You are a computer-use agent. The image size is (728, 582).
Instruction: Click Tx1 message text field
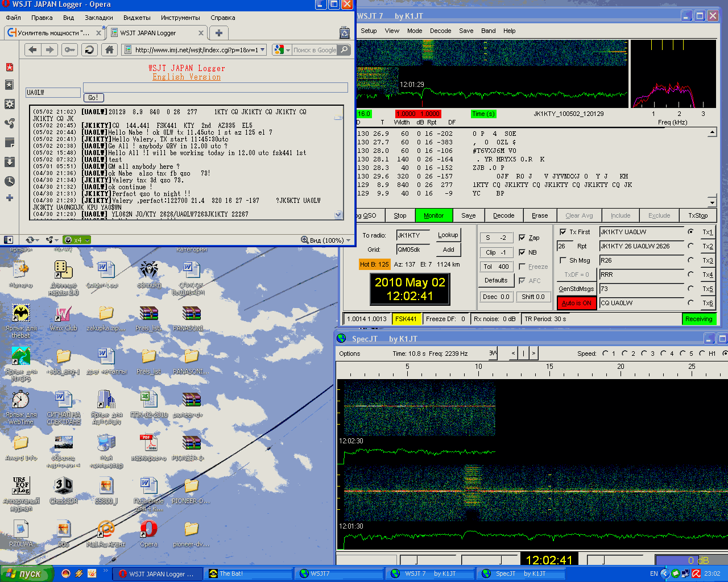point(642,232)
